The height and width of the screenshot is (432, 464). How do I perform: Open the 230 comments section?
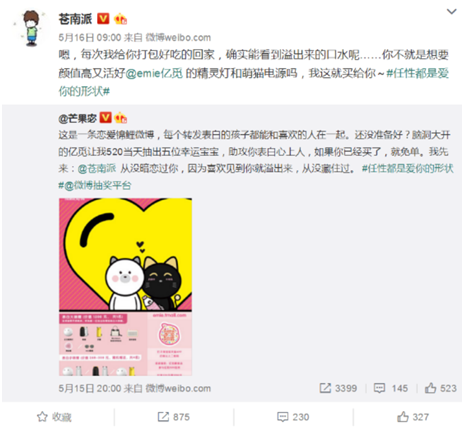click(x=293, y=417)
